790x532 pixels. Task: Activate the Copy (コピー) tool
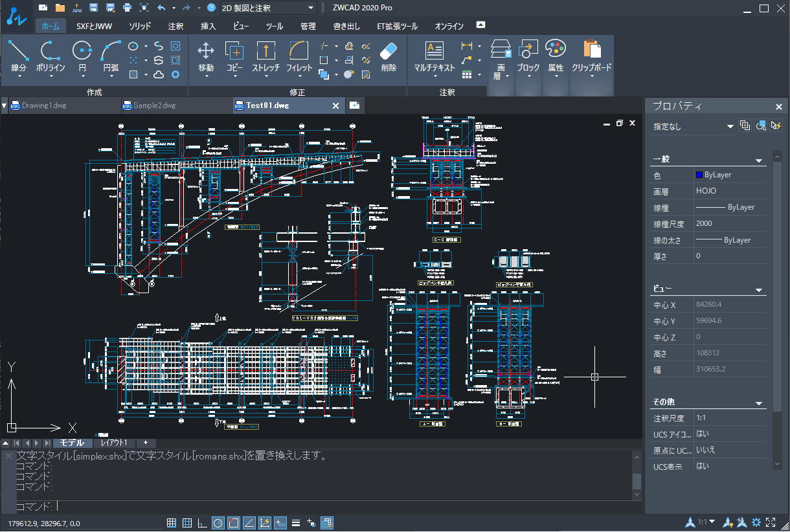234,56
